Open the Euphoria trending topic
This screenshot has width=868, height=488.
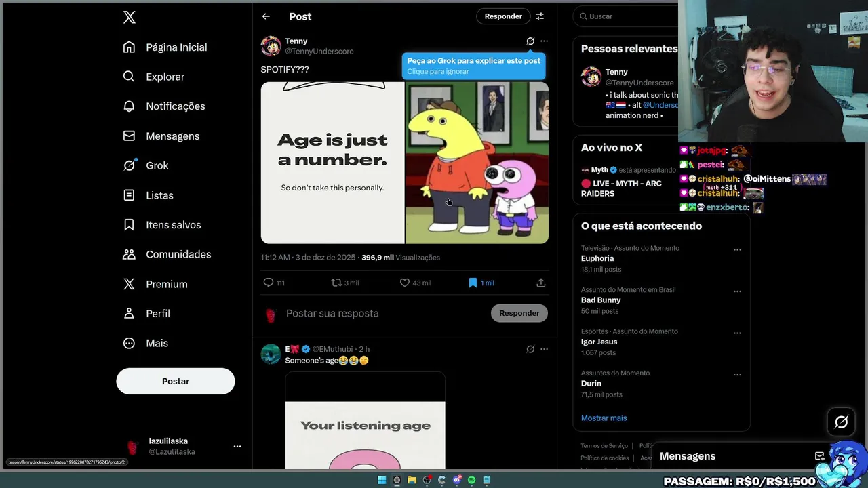(x=597, y=258)
